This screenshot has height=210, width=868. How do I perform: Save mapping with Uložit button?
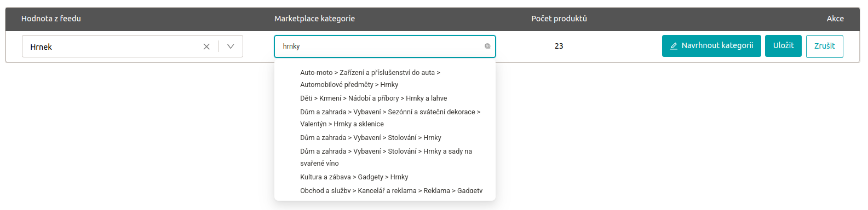pos(783,46)
